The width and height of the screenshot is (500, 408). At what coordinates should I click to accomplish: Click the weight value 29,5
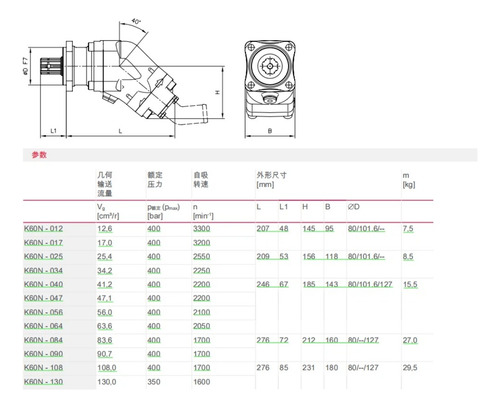[410, 368]
